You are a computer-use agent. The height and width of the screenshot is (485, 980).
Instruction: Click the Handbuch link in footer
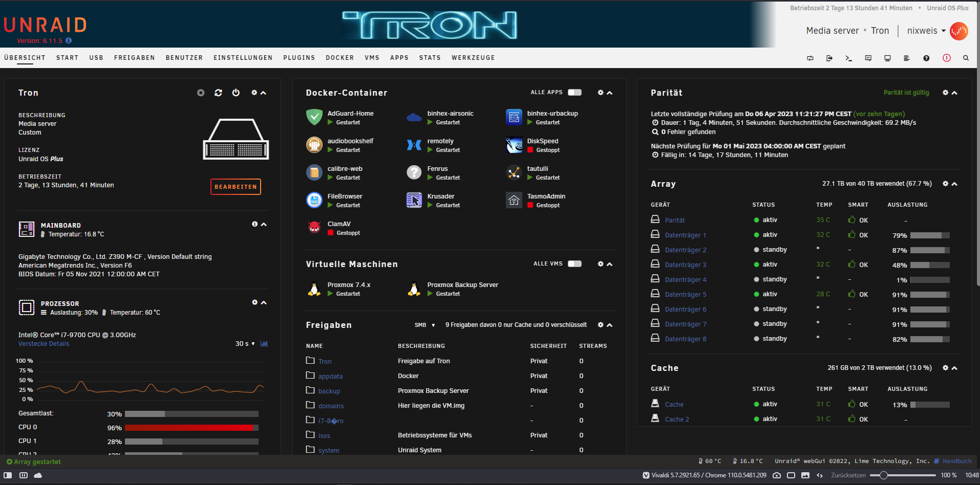pos(957,461)
